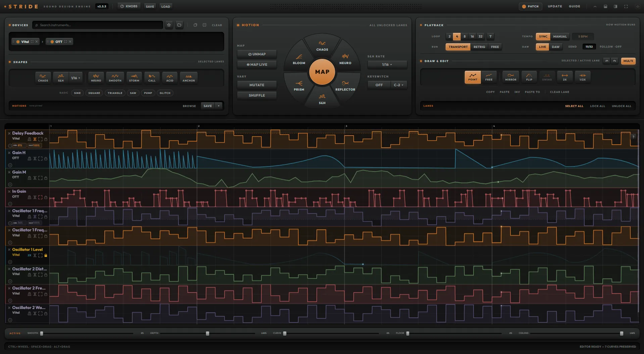Switch the DAW mode to LIVE
The image size is (644, 354).
pyautogui.click(x=542, y=47)
